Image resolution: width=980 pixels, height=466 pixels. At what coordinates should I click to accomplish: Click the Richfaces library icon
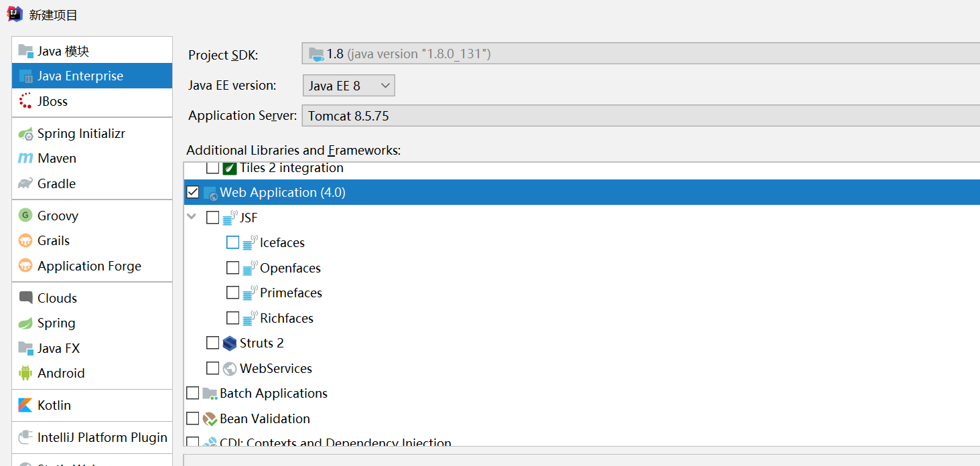tap(250, 318)
